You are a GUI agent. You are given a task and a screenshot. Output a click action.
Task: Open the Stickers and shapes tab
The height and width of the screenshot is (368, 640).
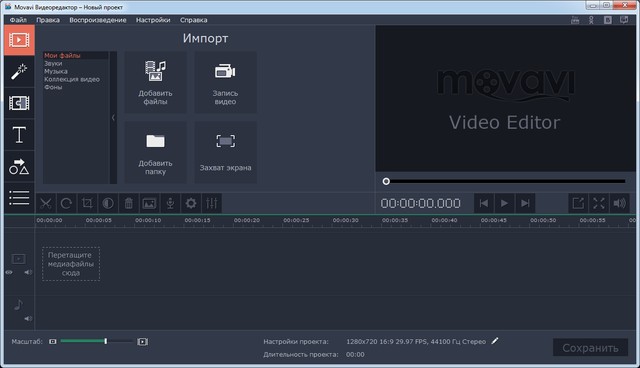click(x=19, y=166)
